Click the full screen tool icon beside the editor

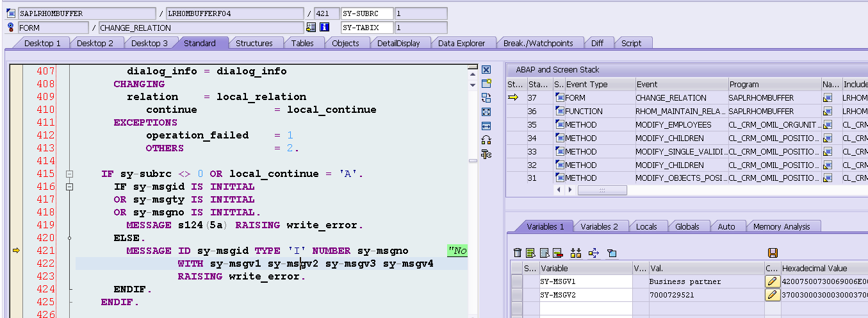tap(486, 112)
